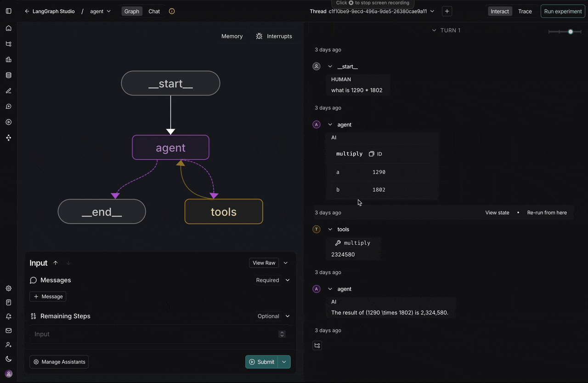The image size is (588, 383).
Task: Toggle View Raw for the input
Action: tap(264, 263)
